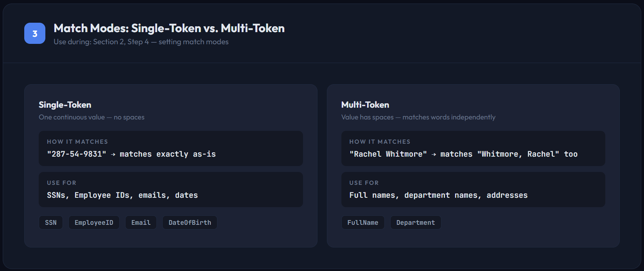
Task: Click the "Rachel Whitmore" example text
Action: point(388,154)
